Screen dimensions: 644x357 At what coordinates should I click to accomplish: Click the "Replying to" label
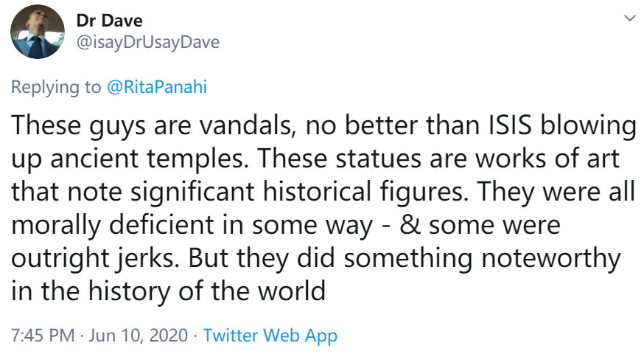[56, 86]
